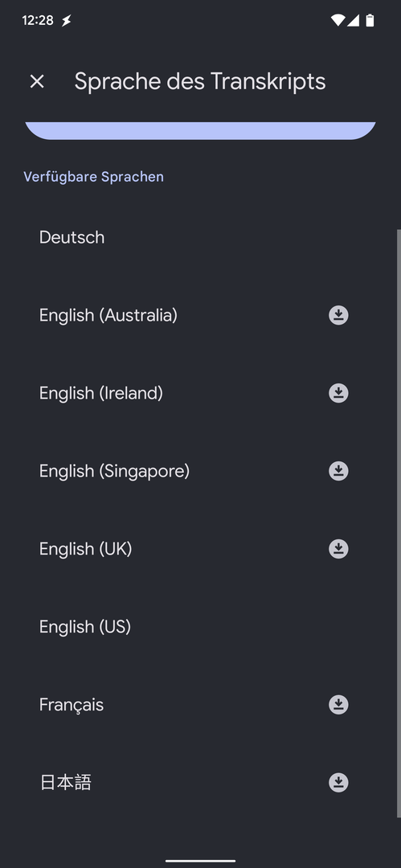Tap the battery icon in status bar
Screen dimensions: 401x868
[370, 20]
